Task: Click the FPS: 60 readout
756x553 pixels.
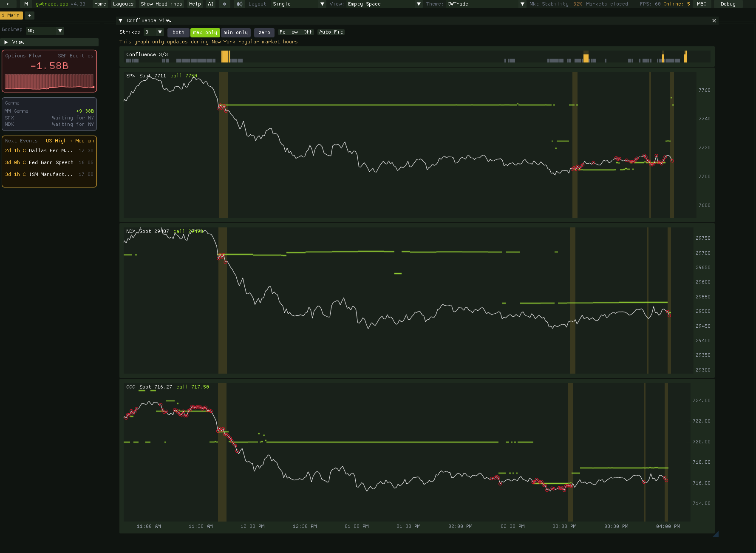Action: point(650,4)
